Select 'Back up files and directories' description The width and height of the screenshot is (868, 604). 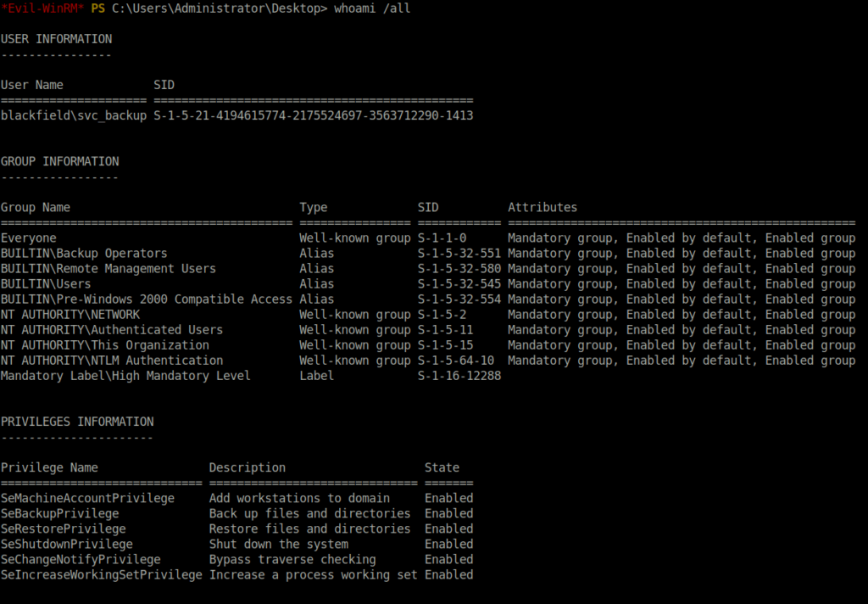click(x=310, y=514)
